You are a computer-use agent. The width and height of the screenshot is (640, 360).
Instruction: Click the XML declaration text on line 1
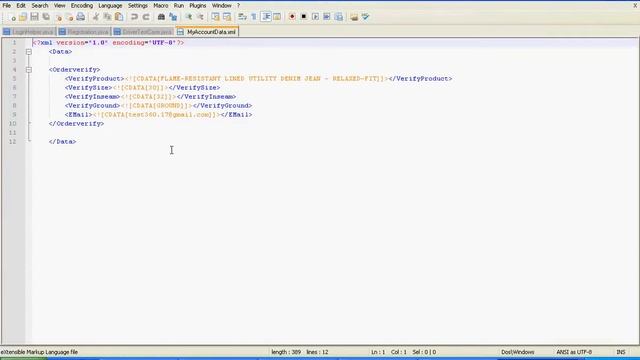pyautogui.click(x=108, y=42)
